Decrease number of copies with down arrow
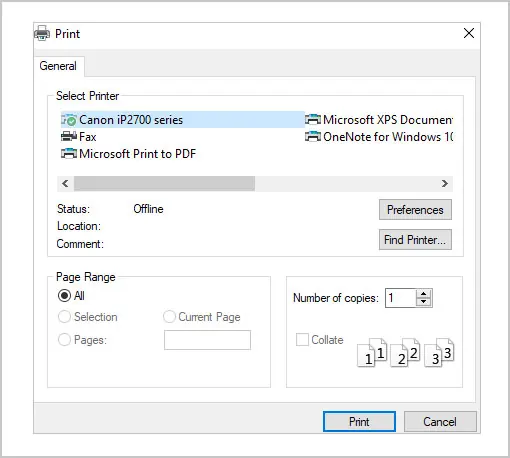 click(x=424, y=302)
